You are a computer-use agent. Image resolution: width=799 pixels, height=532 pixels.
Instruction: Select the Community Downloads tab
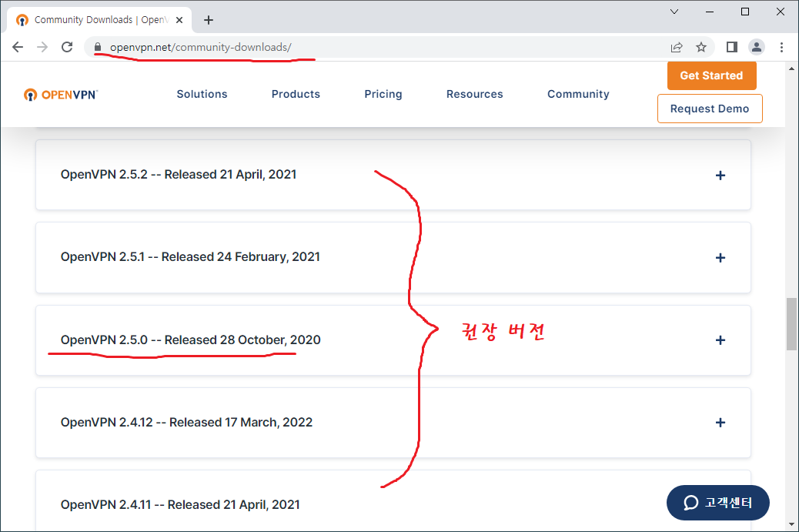pos(100,20)
